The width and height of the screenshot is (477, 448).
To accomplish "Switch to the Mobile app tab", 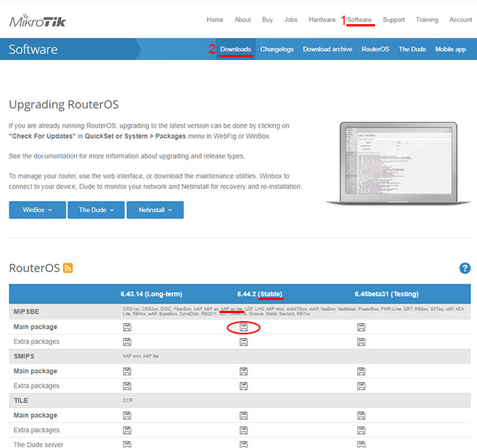I will click(451, 49).
